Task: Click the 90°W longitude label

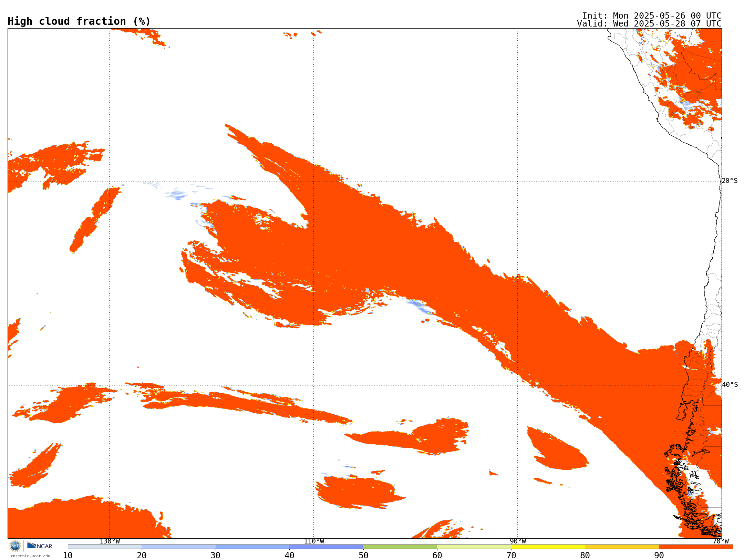Action: point(518,541)
